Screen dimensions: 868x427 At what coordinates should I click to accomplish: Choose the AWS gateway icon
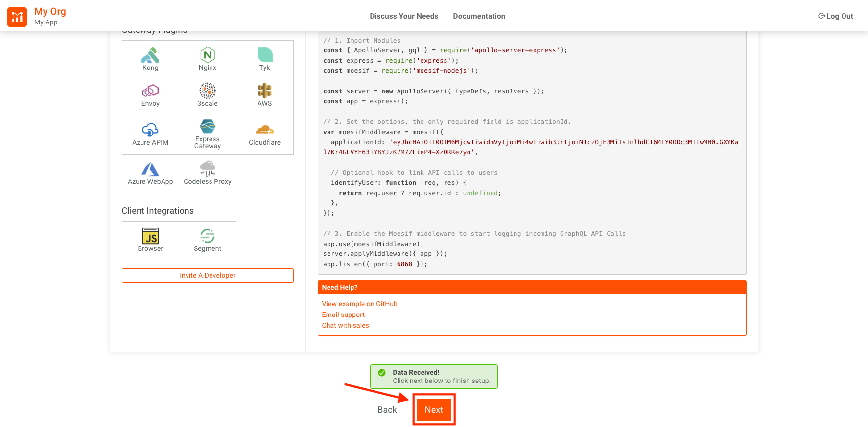point(265,91)
